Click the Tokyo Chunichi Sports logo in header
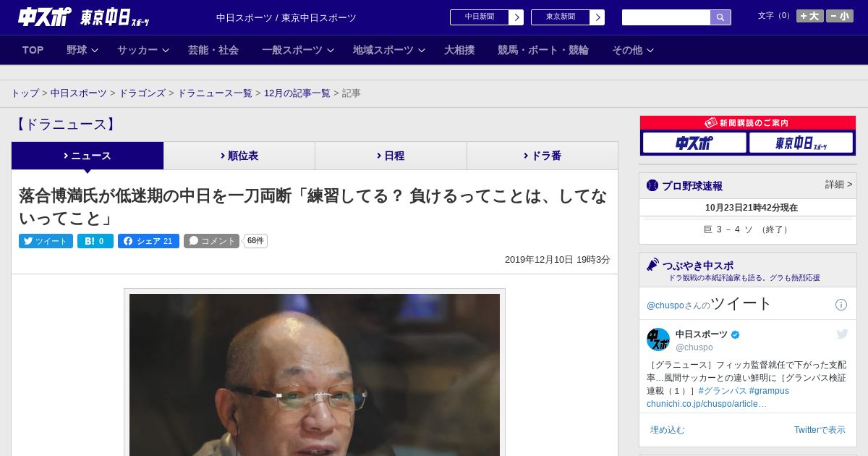This screenshot has height=456, width=868. 114,17
